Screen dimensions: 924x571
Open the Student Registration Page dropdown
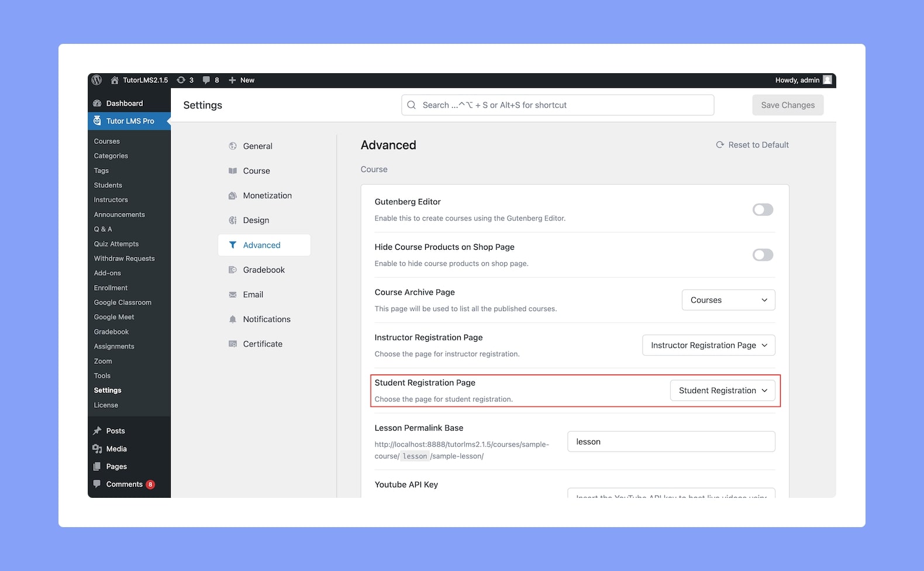[x=723, y=391]
